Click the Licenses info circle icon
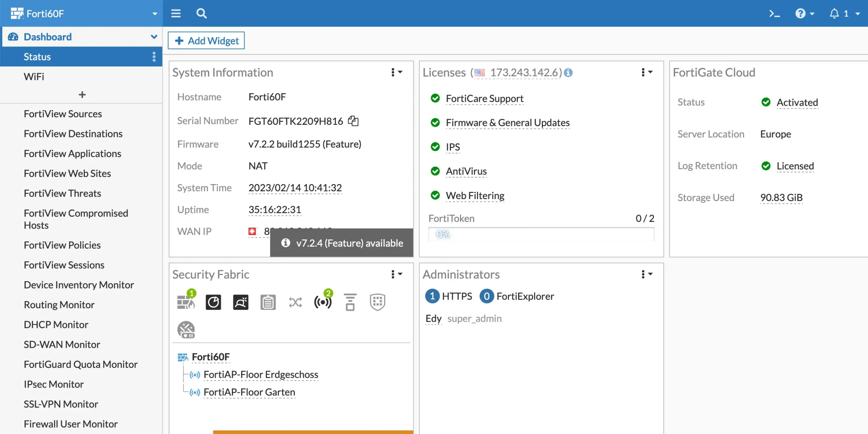 pyautogui.click(x=568, y=73)
